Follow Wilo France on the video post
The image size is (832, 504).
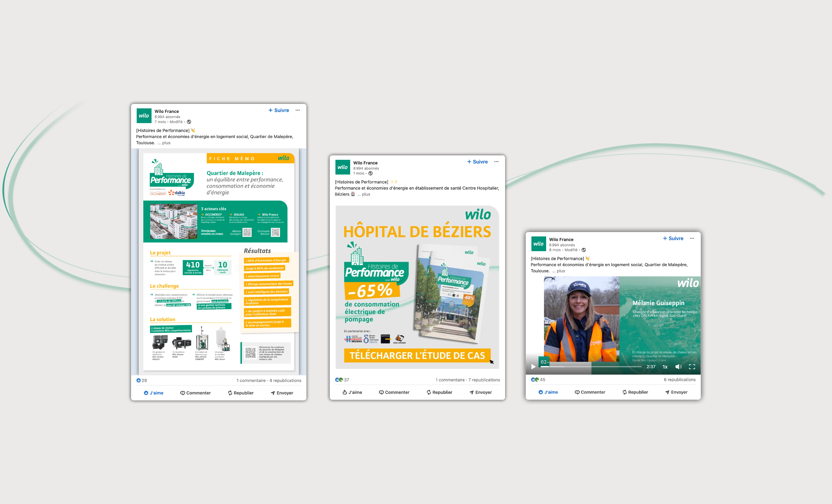coord(673,238)
